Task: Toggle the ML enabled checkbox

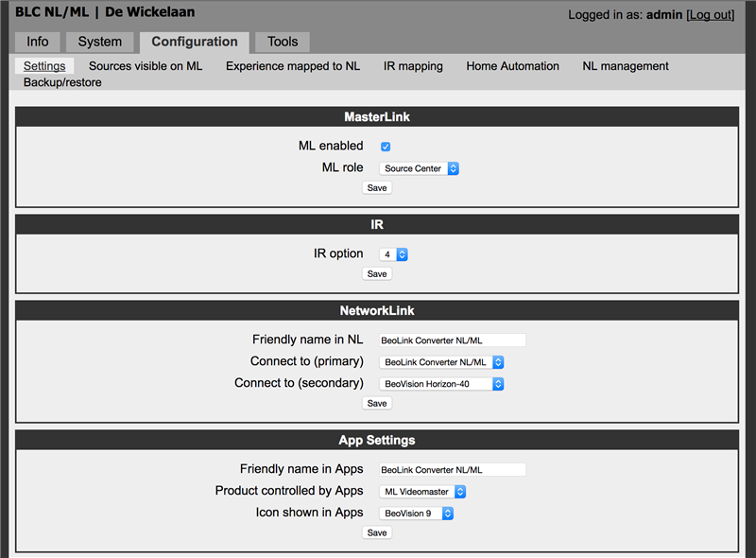Action: 386,147
